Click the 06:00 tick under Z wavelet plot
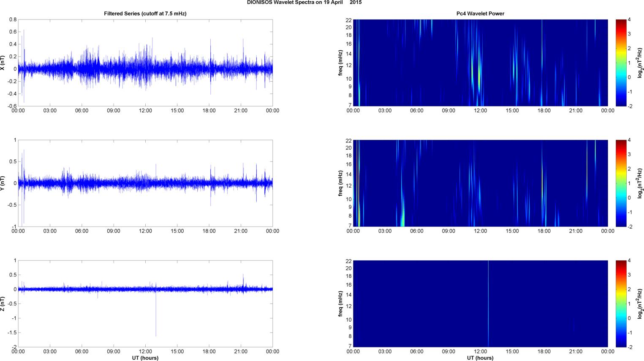 pyautogui.click(x=417, y=352)
